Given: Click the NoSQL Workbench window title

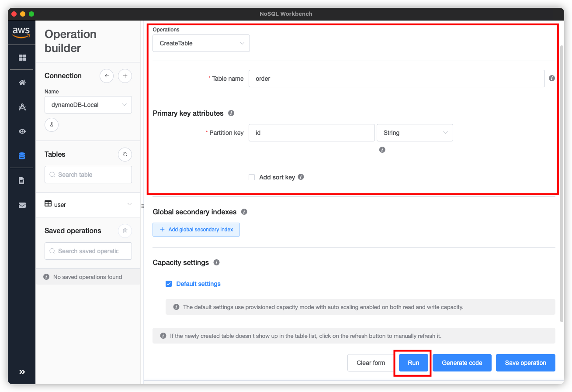Looking at the screenshot, I should pos(286,14).
